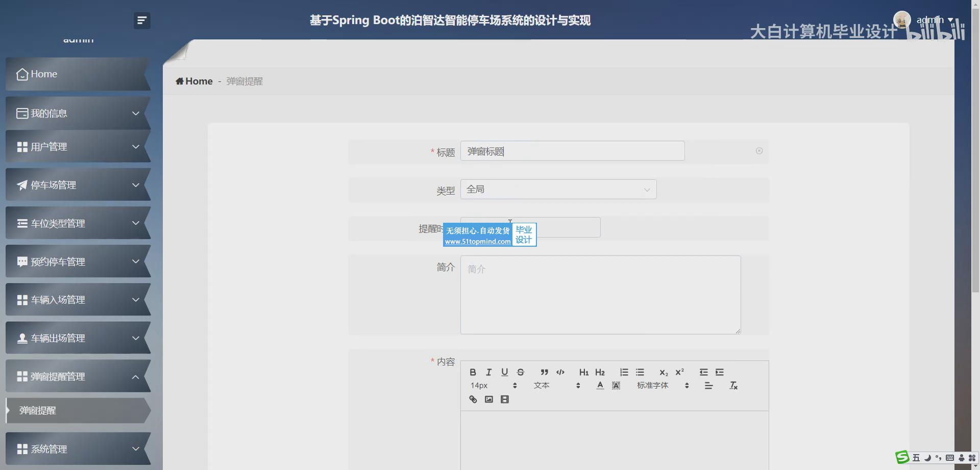The width and height of the screenshot is (980, 470).
Task: Expand the 停车场管理 menu
Action: click(x=78, y=185)
